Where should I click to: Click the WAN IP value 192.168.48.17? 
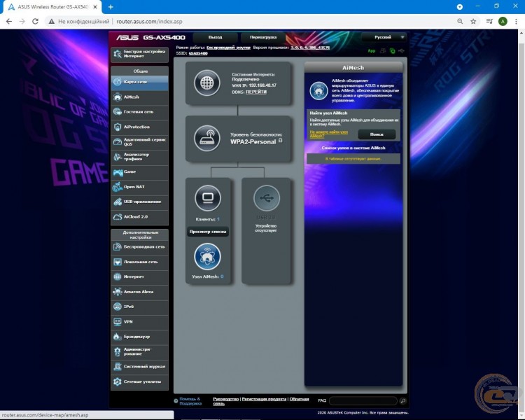(262, 85)
